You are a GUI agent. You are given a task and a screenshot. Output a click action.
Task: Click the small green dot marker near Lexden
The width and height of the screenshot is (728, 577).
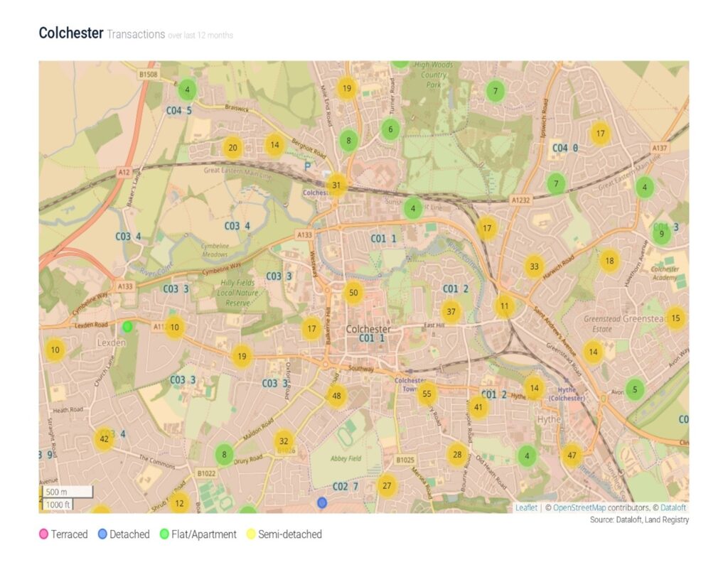(x=127, y=327)
